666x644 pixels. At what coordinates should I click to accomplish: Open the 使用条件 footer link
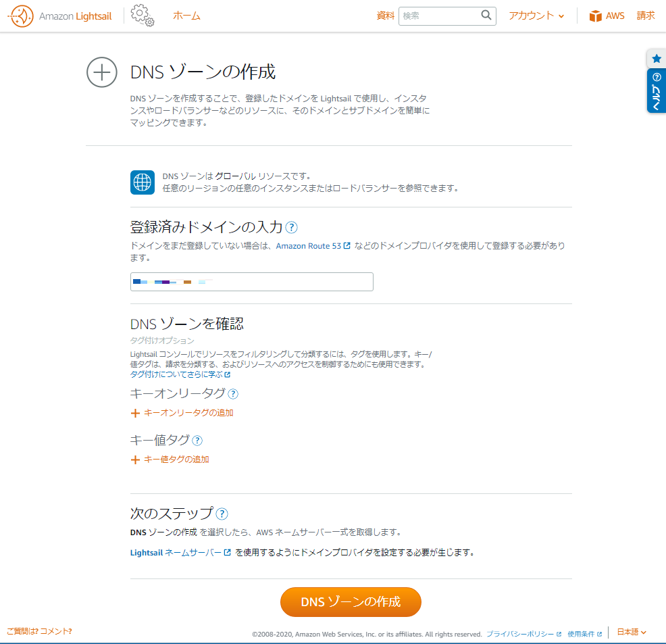pos(584,635)
